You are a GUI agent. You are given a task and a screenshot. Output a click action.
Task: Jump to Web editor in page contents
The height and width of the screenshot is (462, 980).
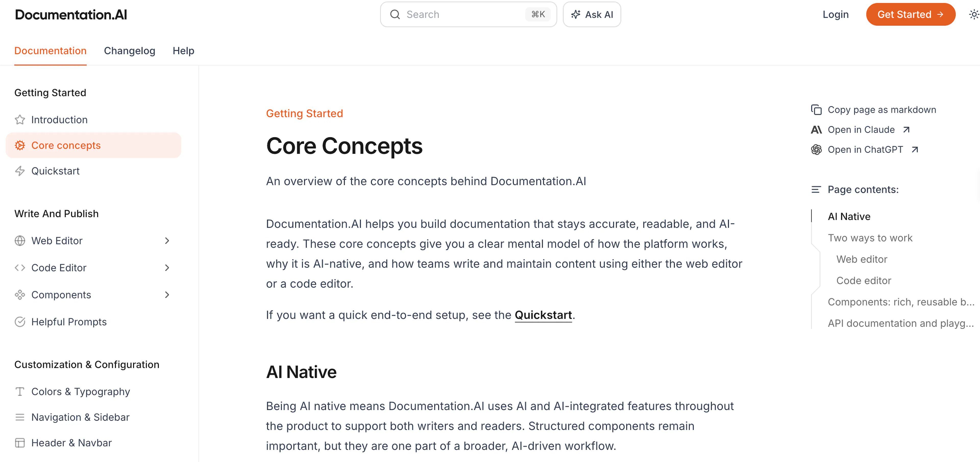point(862,259)
